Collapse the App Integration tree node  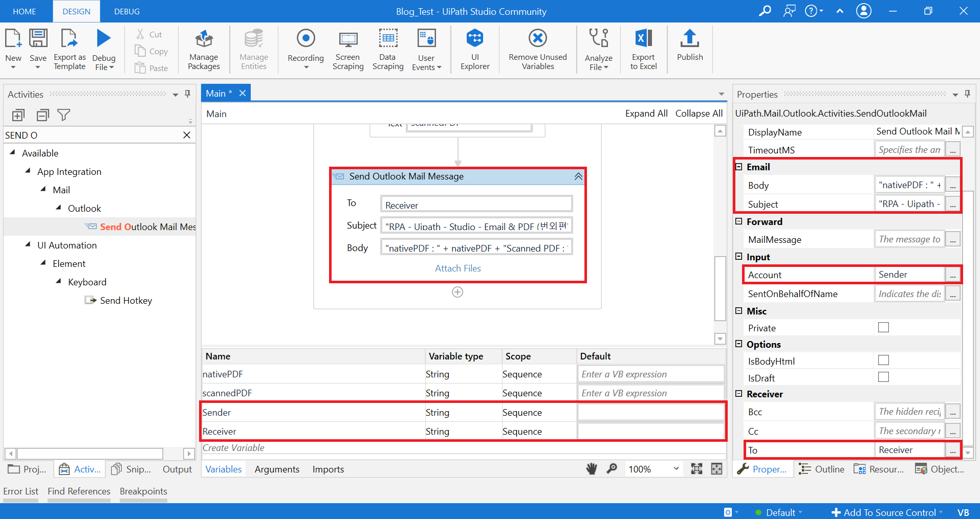[28, 171]
